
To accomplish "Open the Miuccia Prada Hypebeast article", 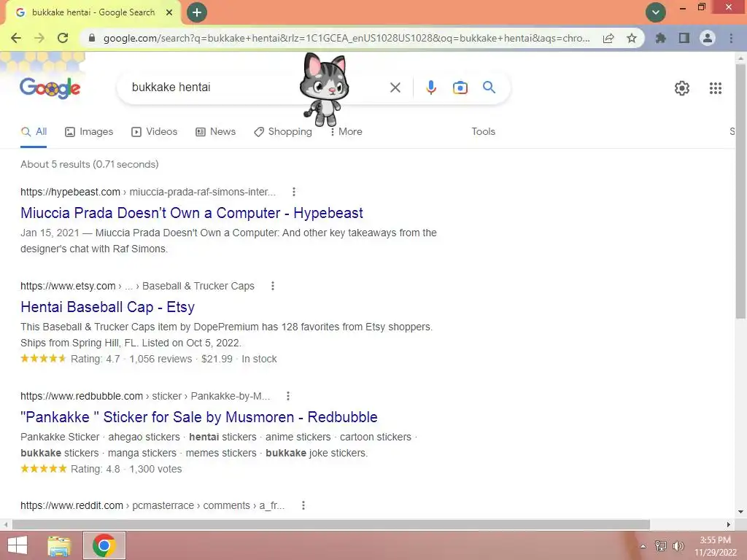I will [192, 213].
